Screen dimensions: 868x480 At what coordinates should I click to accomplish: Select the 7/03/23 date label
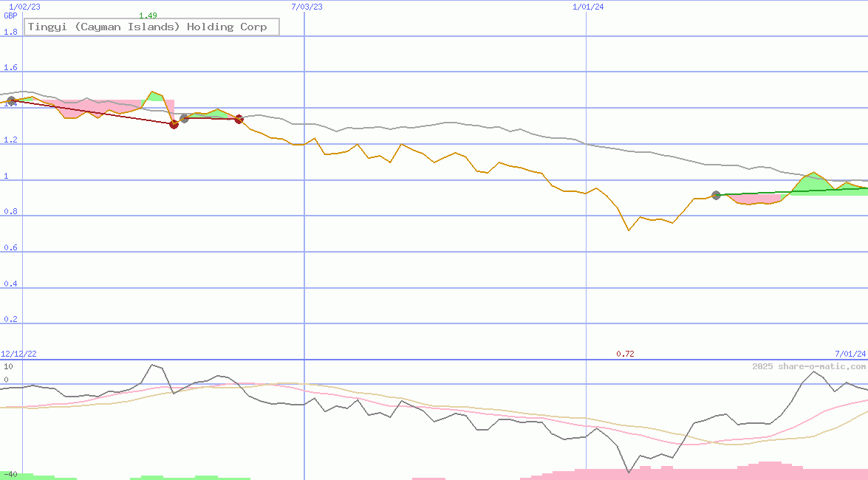tap(305, 6)
